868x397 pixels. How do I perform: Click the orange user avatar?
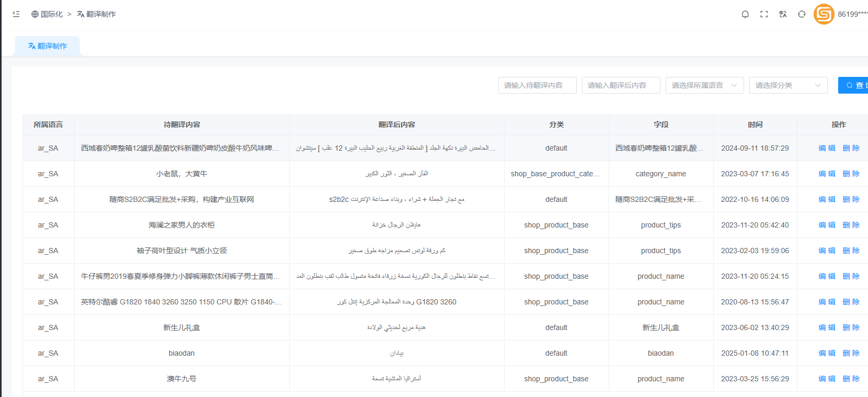824,14
